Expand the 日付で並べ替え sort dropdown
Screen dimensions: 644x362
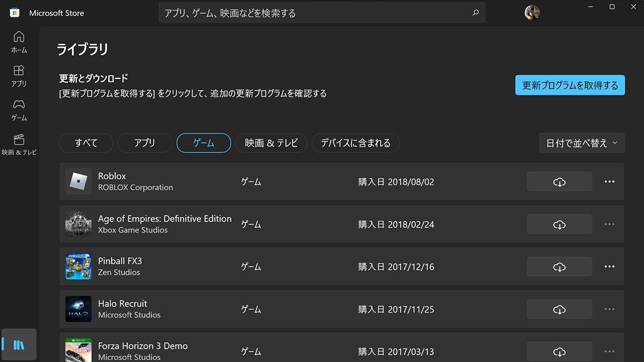(x=582, y=143)
